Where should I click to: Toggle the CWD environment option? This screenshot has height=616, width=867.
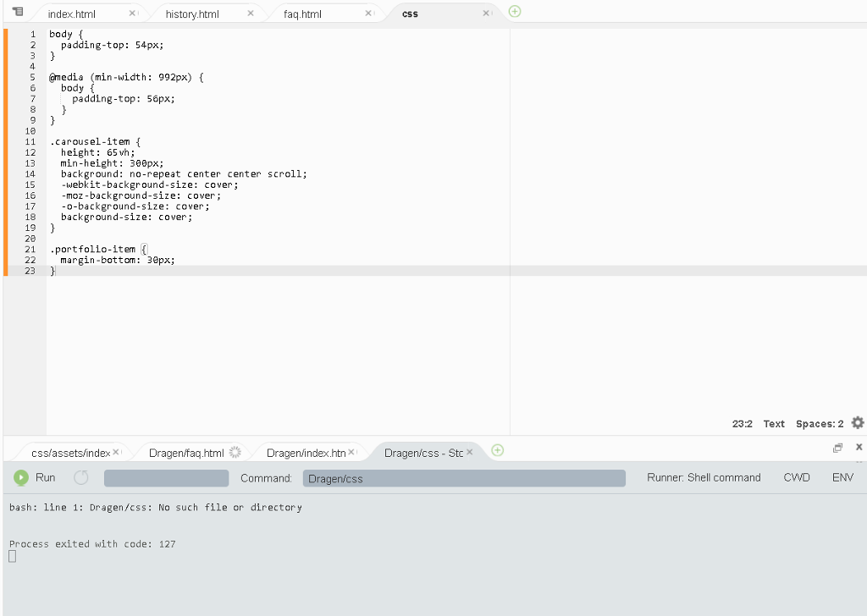pyautogui.click(x=796, y=477)
